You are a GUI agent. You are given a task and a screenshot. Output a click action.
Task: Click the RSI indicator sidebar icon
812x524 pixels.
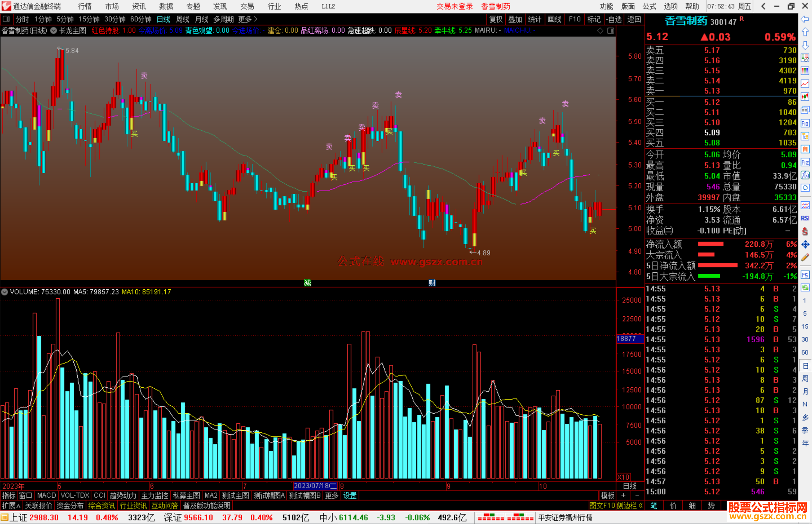(805, 218)
